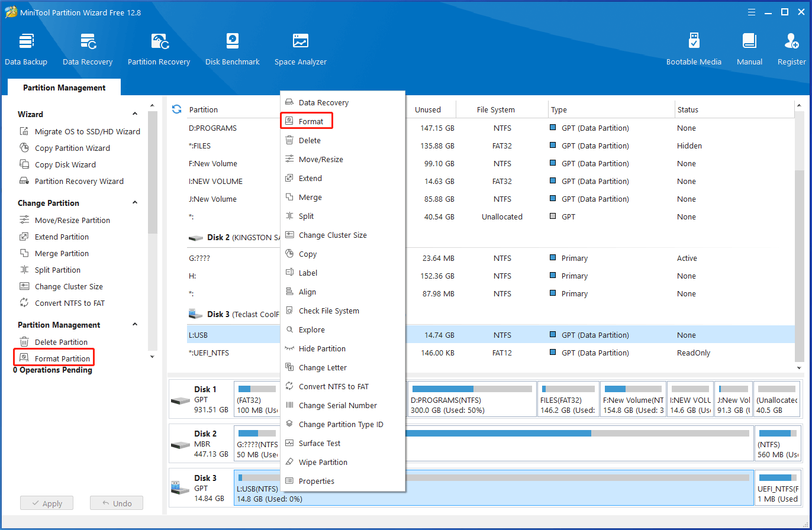
Task: Select the F:New Volume partition row
Action: [x=491, y=163]
